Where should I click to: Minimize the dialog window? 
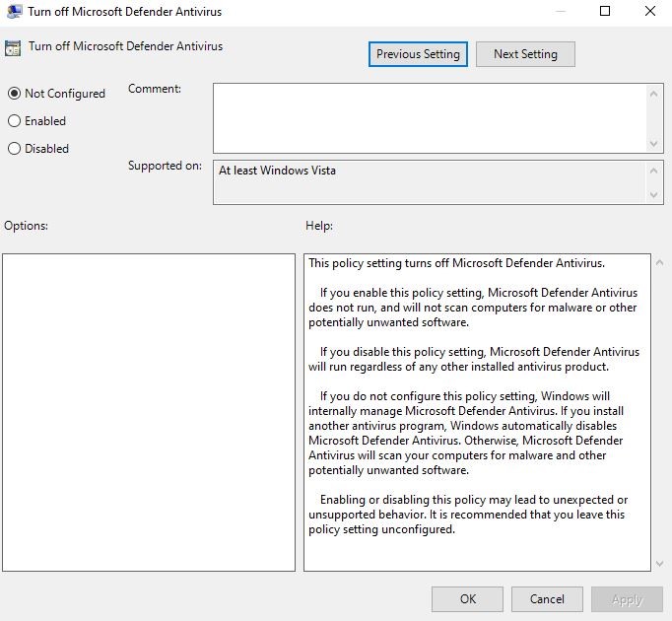[x=560, y=11]
